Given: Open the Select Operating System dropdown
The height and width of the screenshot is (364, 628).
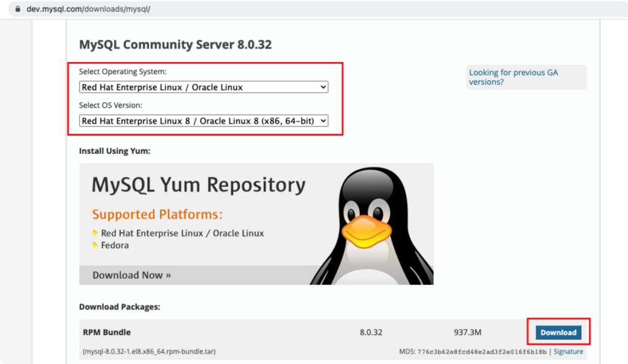Looking at the screenshot, I should tap(204, 87).
